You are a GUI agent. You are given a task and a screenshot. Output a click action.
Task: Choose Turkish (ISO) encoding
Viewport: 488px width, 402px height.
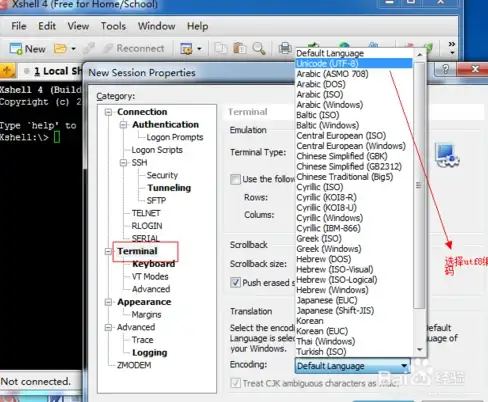(x=354, y=352)
